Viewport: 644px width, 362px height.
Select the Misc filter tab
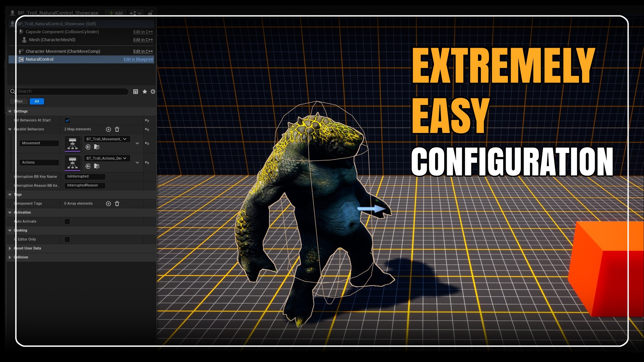19,101
